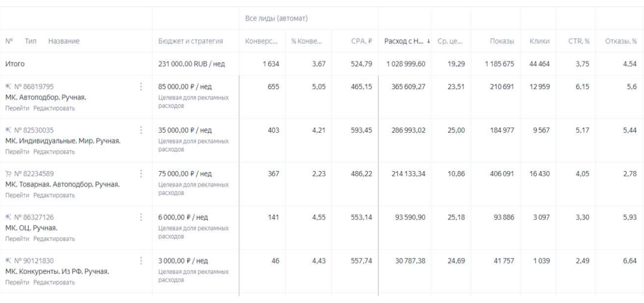Open three-dot menu for МК. Индивидуальные. Мир. Ручная.
This screenshot has height=303, width=644.
click(141, 131)
